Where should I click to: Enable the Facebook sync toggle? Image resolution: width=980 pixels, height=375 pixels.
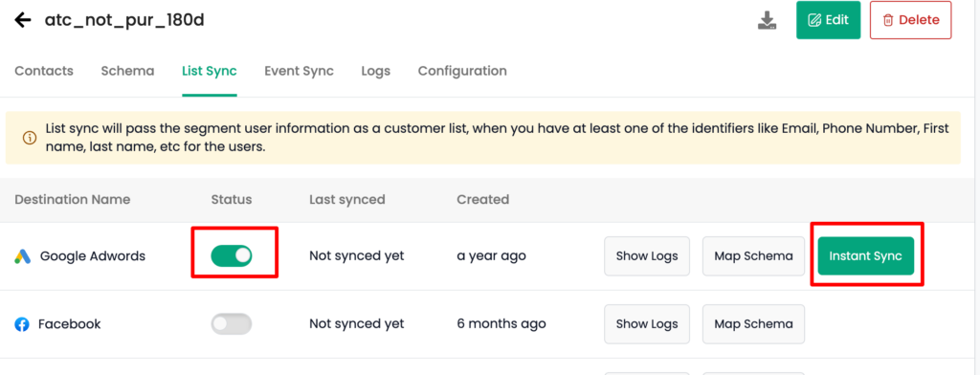[232, 323]
